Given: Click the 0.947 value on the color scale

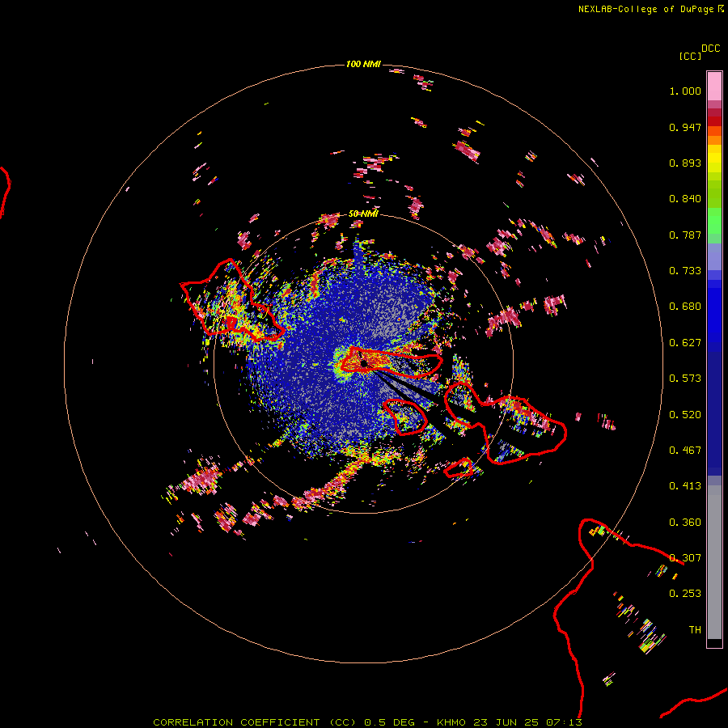Looking at the screenshot, I should coord(685,127).
